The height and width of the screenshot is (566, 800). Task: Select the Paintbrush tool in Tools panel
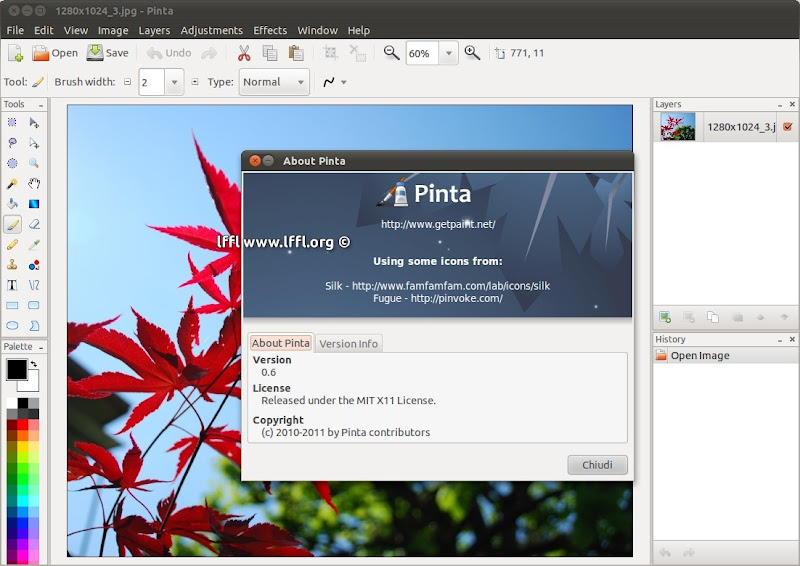(x=12, y=224)
